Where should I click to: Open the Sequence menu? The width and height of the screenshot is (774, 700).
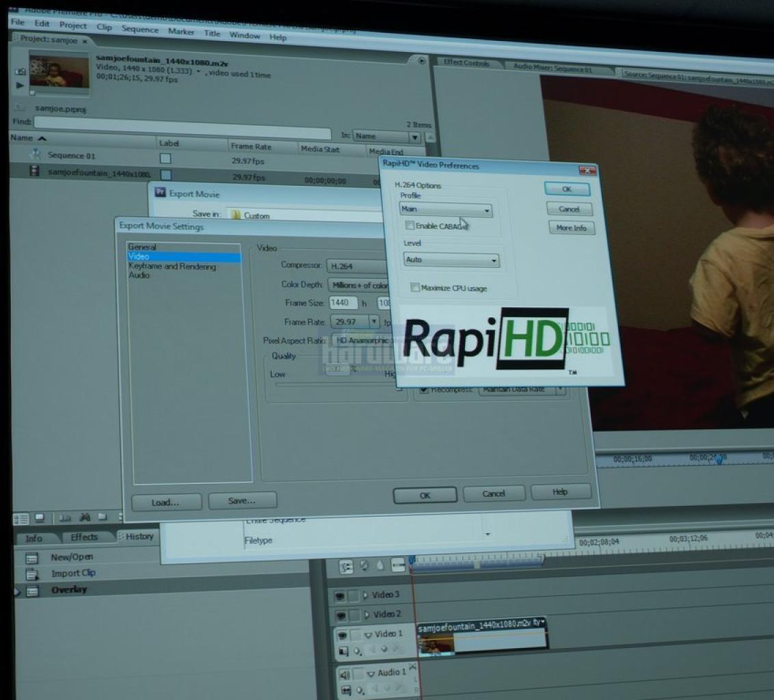[x=140, y=29]
